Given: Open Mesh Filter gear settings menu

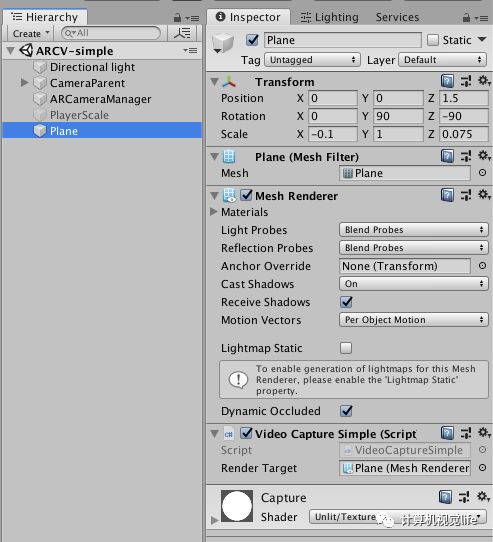Looking at the screenshot, I should point(484,156).
